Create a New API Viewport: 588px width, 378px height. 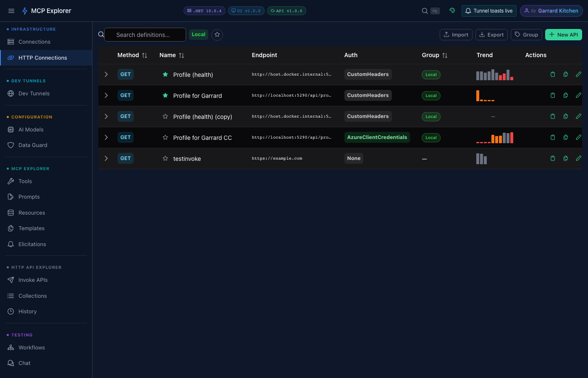coord(564,34)
